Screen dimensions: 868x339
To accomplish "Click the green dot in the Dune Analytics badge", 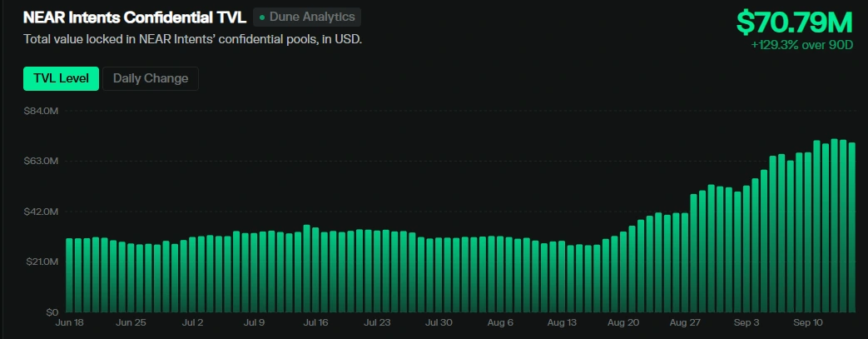I will tap(262, 17).
